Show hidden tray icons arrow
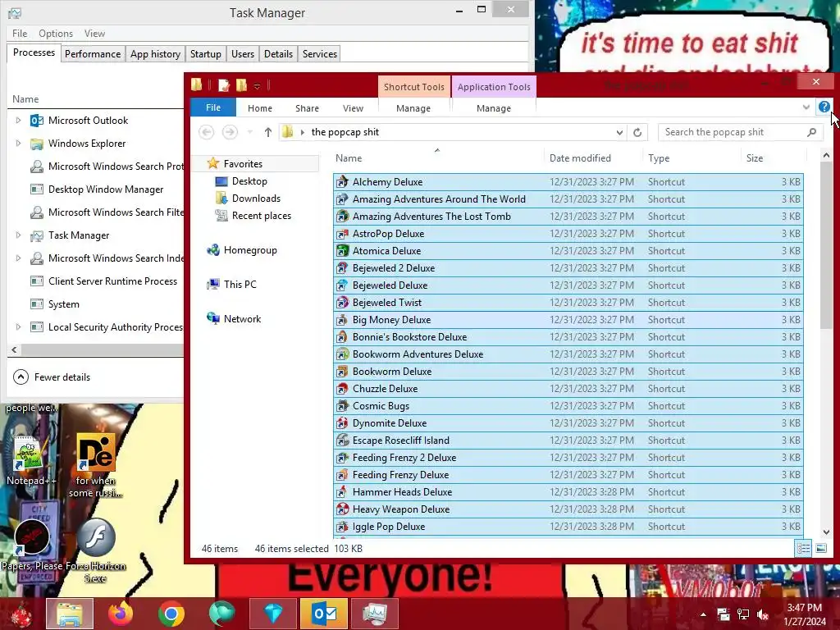Viewport: 840px width, 630px height. 703,615
